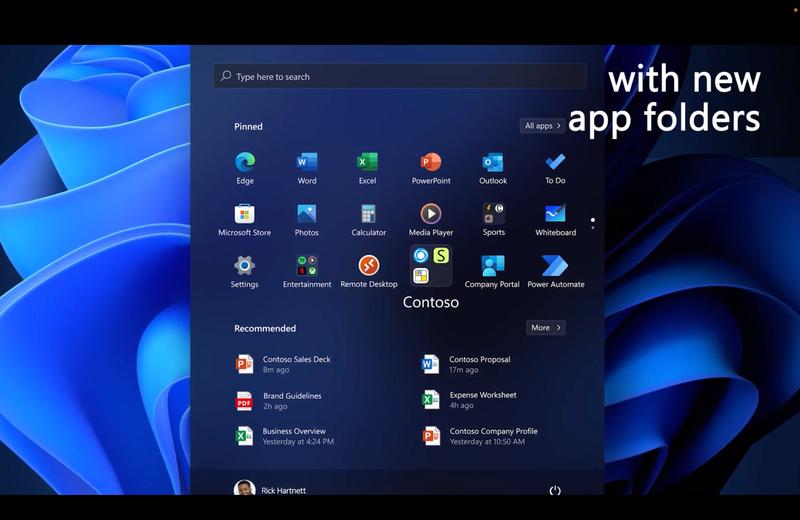This screenshot has width=800, height=520.
Task: Click the All apps button
Action: click(x=542, y=126)
